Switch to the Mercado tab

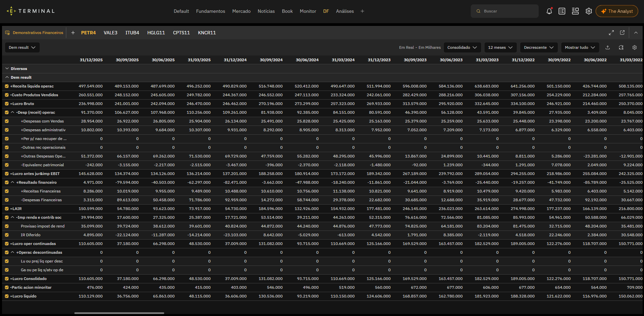241,11
